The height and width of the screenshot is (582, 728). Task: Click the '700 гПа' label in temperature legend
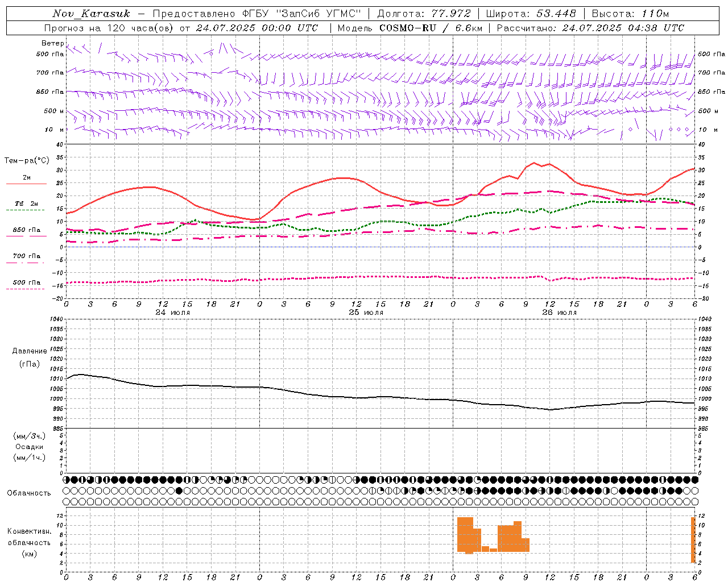(x=27, y=256)
